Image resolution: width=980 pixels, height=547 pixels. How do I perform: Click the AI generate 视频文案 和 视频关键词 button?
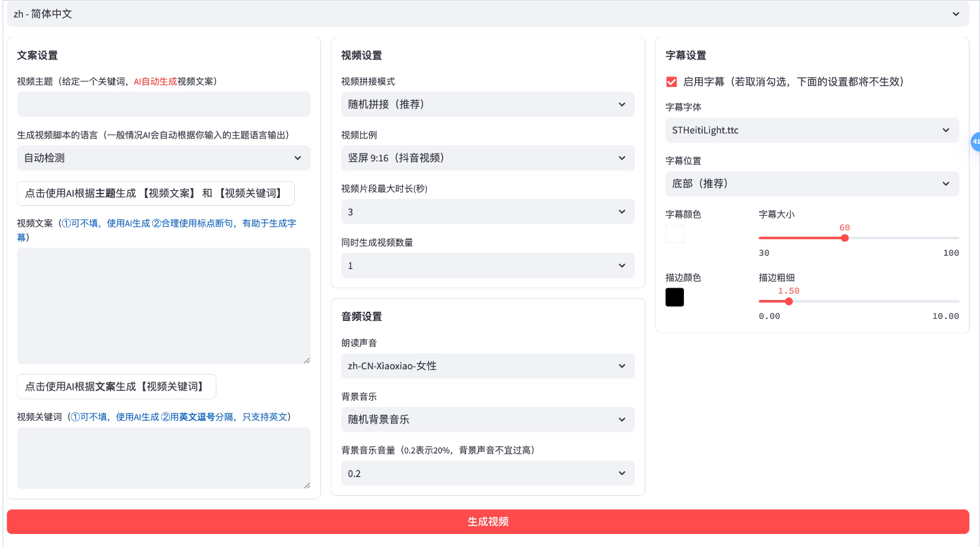coord(156,193)
